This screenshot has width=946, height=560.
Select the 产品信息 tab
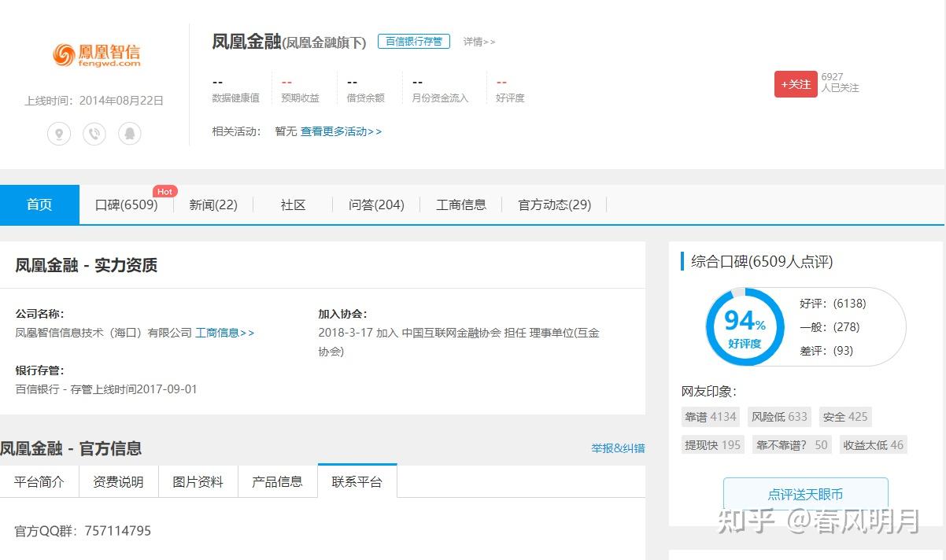click(x=278, y=481)
